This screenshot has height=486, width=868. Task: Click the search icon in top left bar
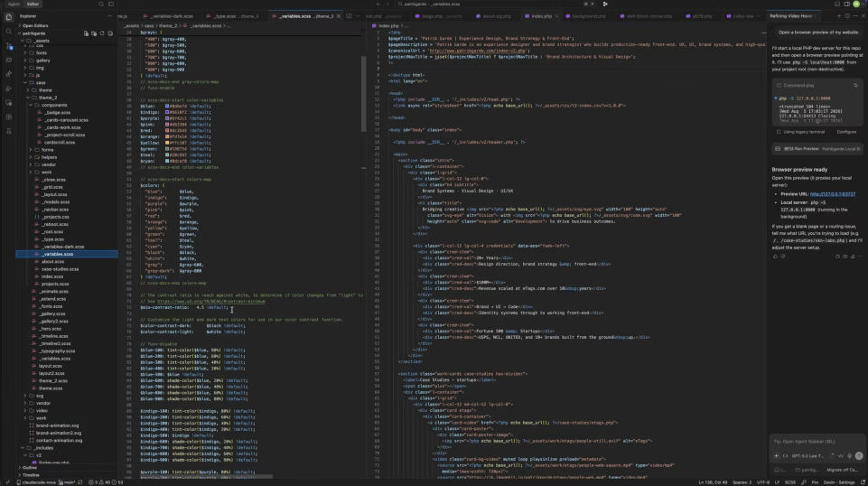coord(101,4)
